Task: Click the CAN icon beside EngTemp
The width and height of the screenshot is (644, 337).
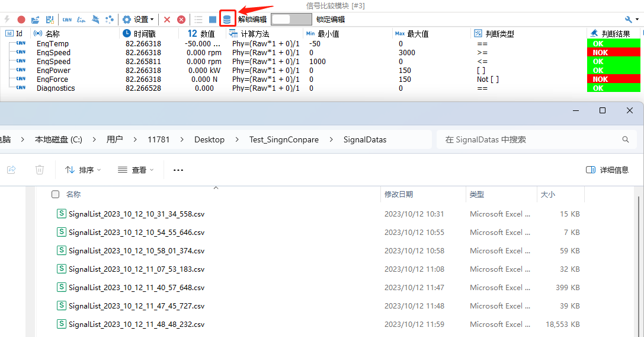Action: click(x=21, y=43)
